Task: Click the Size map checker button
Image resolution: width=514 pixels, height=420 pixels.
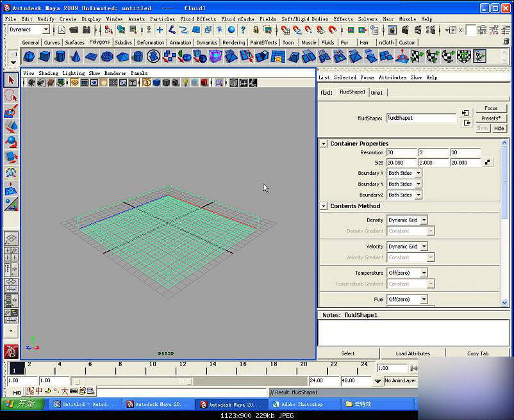Action: pos(488,163)
